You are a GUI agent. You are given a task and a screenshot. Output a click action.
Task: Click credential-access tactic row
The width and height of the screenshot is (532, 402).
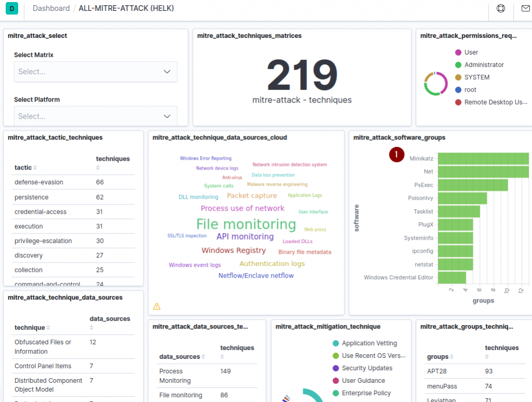(73, 212)
